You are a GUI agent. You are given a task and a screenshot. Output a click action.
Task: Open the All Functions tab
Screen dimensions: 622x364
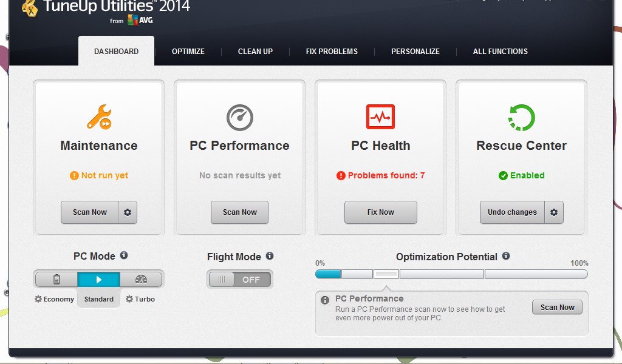(x=501, y=51)
